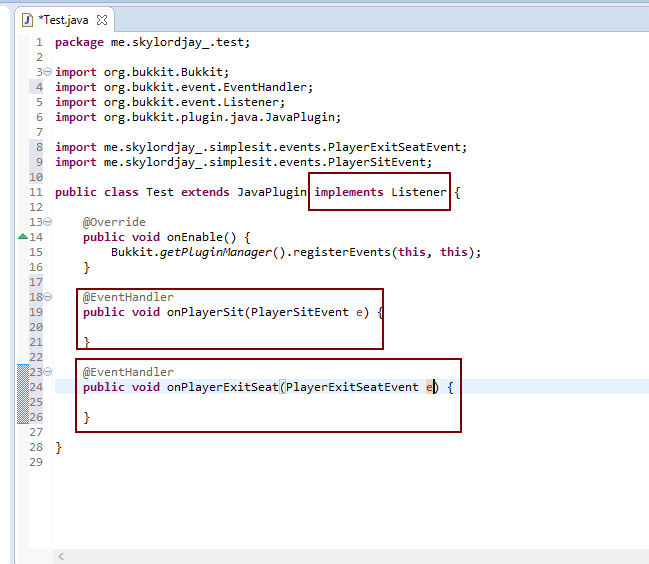Click the horizontal scrollbar left arrow
Viewport: 649px width, 564px height.
tap(61, 557)
